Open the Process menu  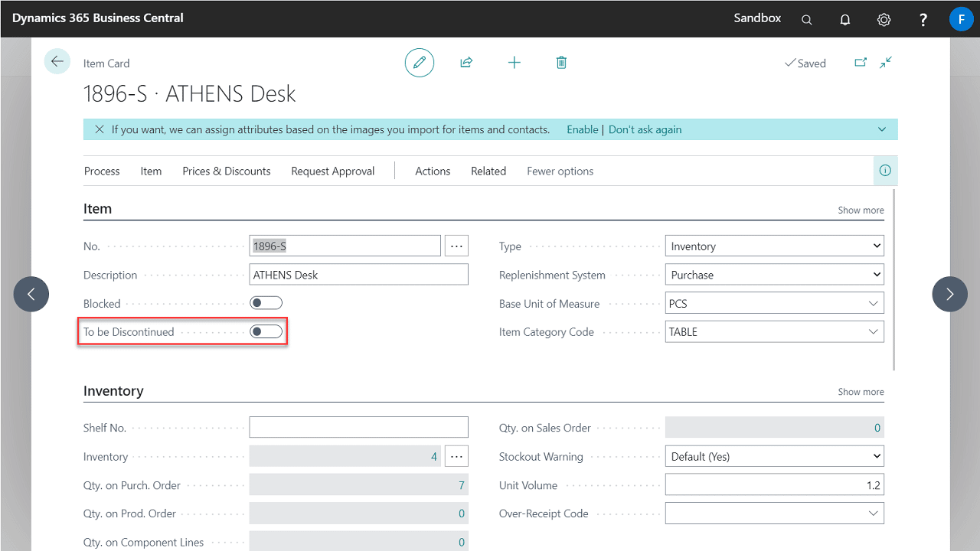(x=102, y=171)
